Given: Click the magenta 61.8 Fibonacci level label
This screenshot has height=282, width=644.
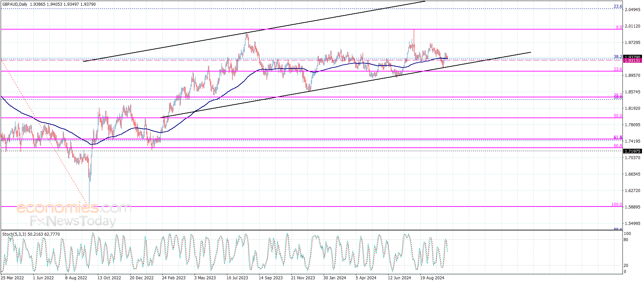Looking at the screenshot, I should click(x=618, y=137).
